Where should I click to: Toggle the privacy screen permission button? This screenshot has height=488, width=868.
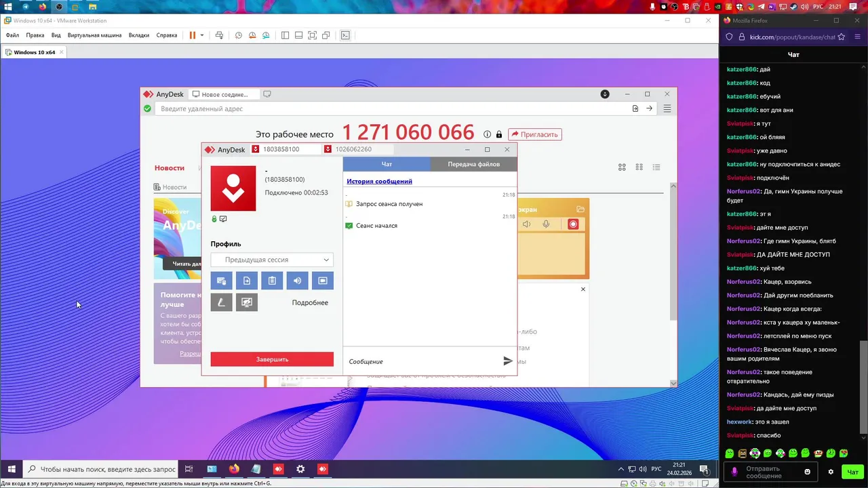247,302
